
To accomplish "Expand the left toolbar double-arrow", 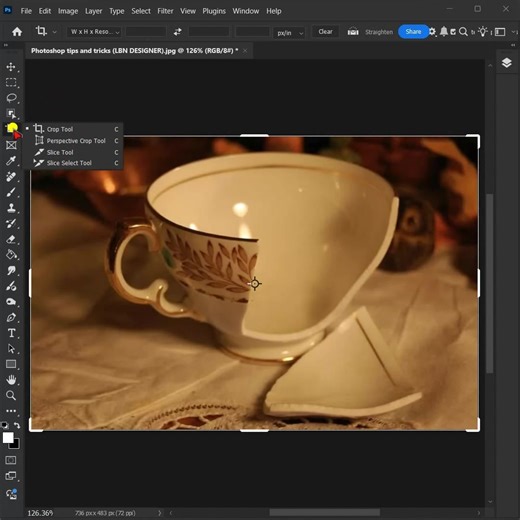I will [x=6, y=45].
